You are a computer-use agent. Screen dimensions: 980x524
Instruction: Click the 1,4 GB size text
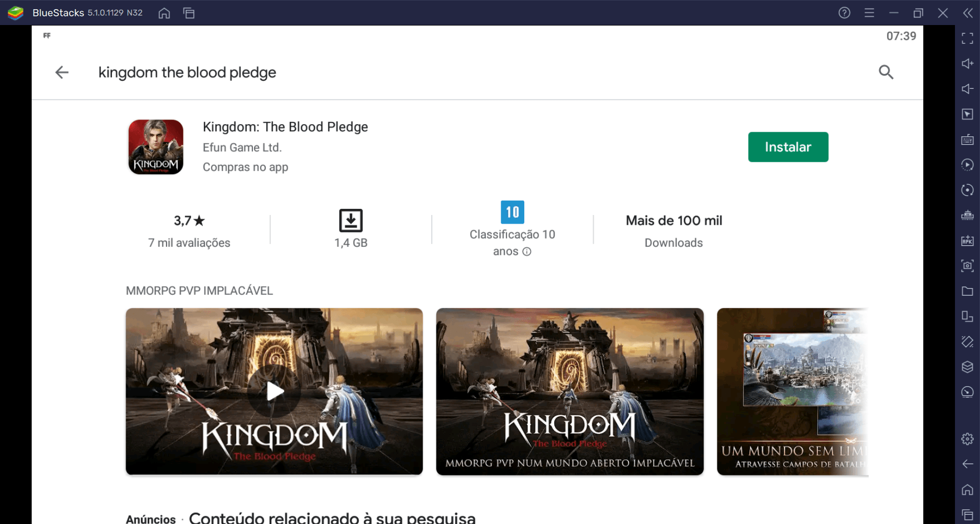(x=351, y=243)
